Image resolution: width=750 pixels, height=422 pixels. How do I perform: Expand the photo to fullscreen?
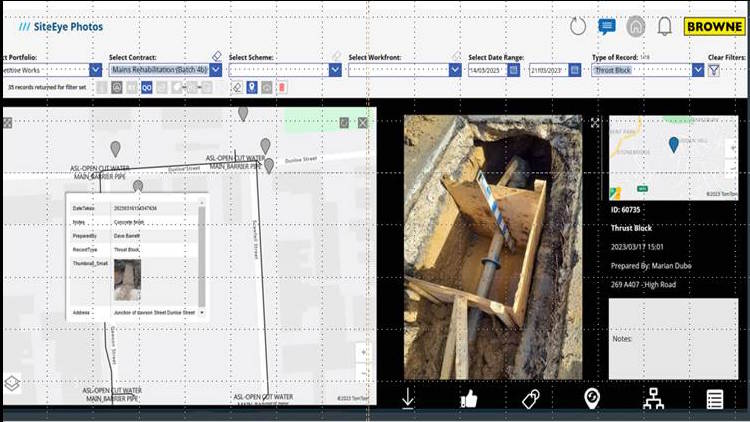pyautogui.click(x=595, y=122)
